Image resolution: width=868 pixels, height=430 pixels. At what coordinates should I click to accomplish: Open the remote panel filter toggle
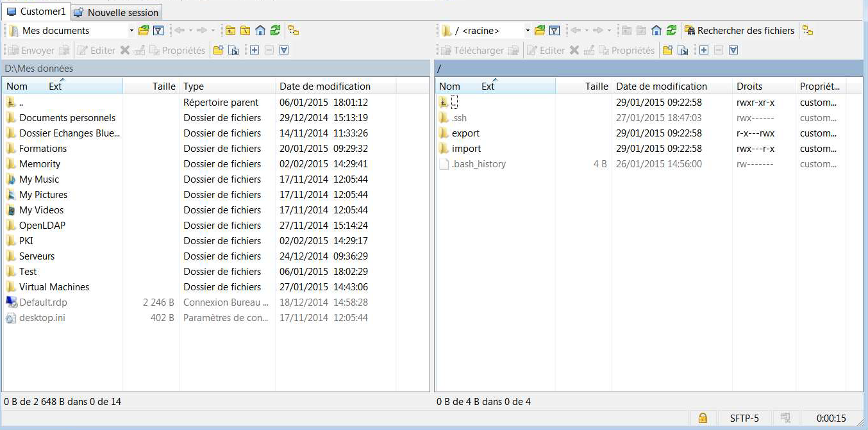point(555,31)
